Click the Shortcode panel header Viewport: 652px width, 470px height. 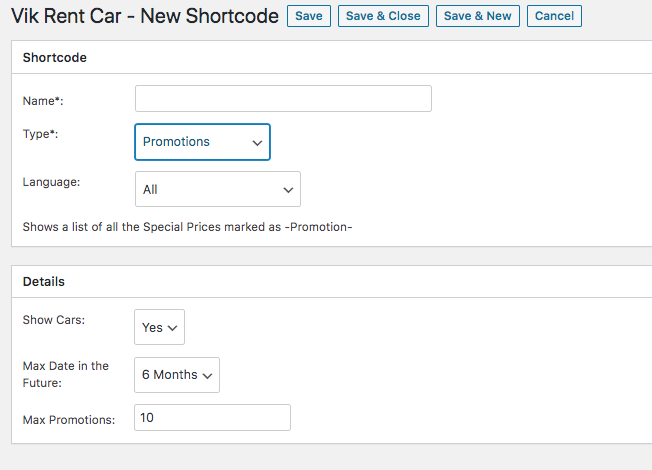(54, 57)
